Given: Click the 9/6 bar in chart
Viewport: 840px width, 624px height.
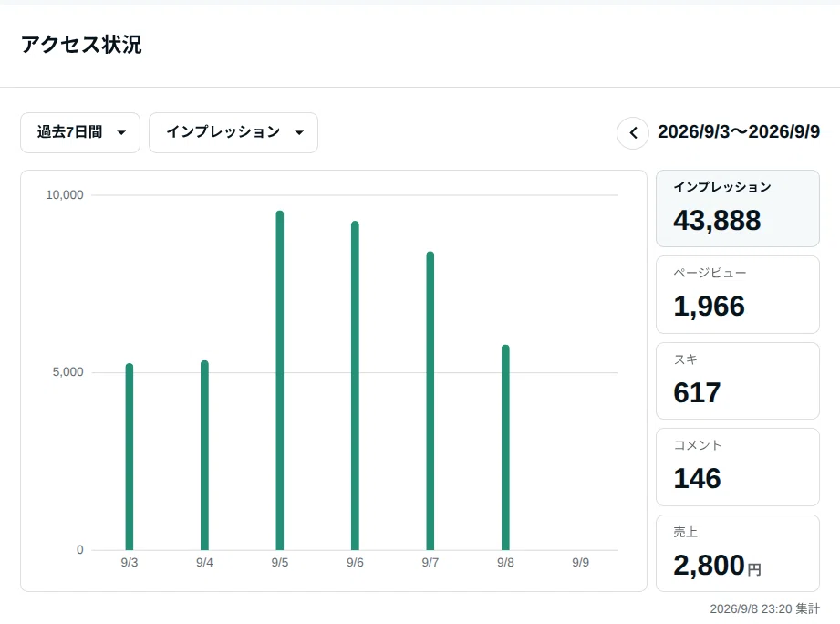Looking at the screenshot, I should (x=355, y=386).
